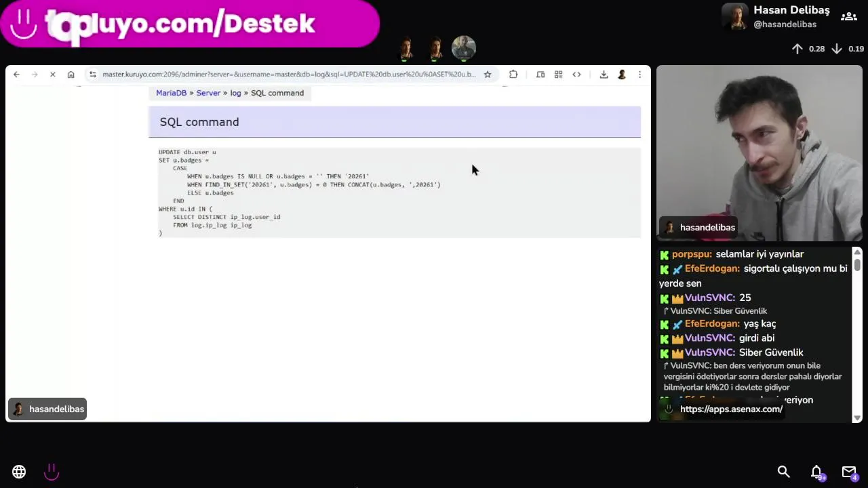Click hasandelibas label on shared screen

click(47, 409)
